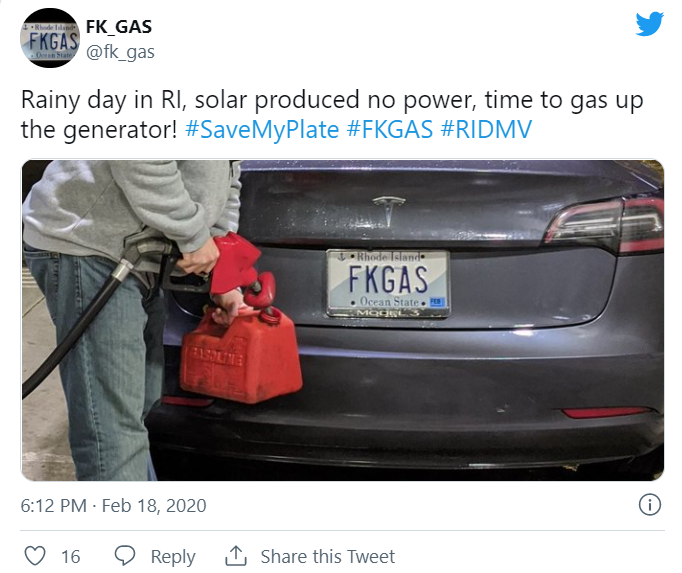Click the share upload arrow icon
The width and height of the screenshot is (682, 573).
236,556
